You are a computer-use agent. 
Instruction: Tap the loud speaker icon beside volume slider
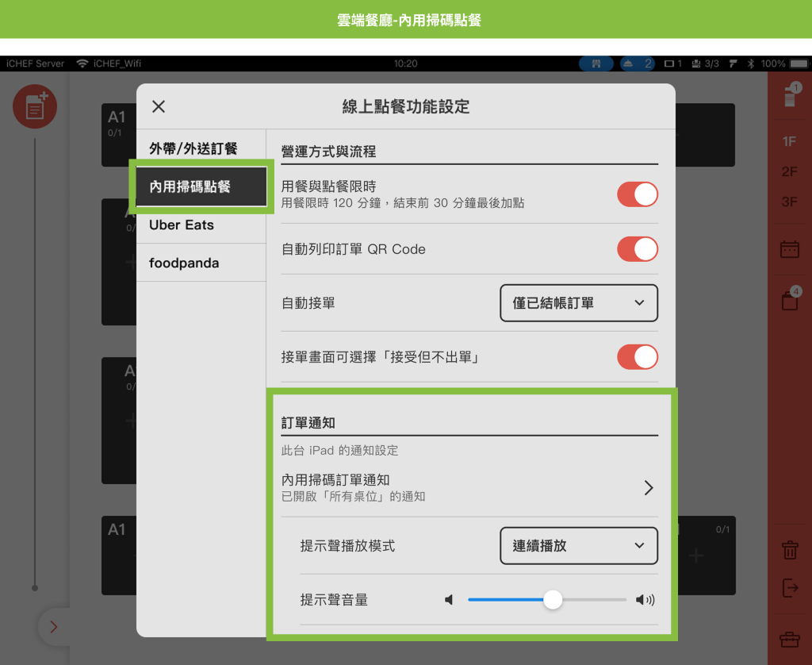coord(645,600)
